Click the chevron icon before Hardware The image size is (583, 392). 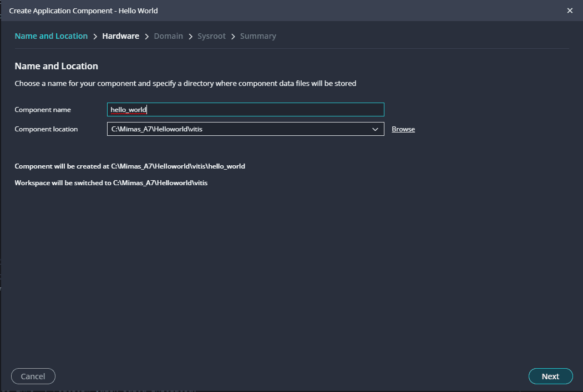click(x=95, y=37)
